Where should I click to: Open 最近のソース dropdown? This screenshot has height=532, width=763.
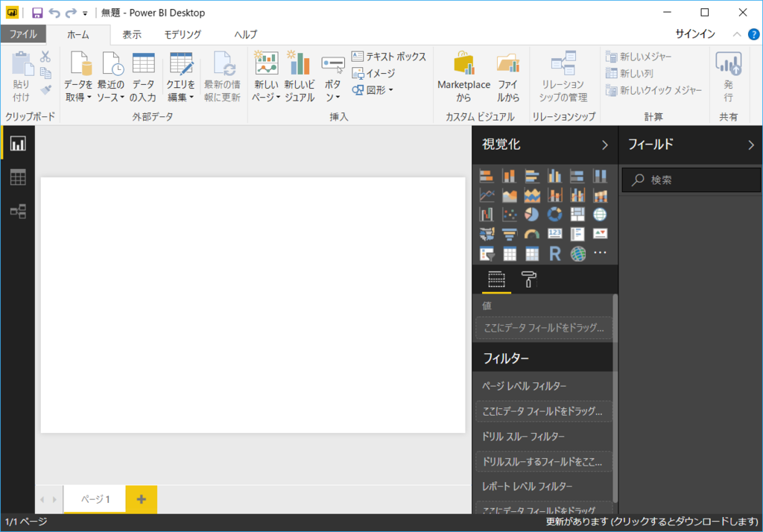pos(110,77)
